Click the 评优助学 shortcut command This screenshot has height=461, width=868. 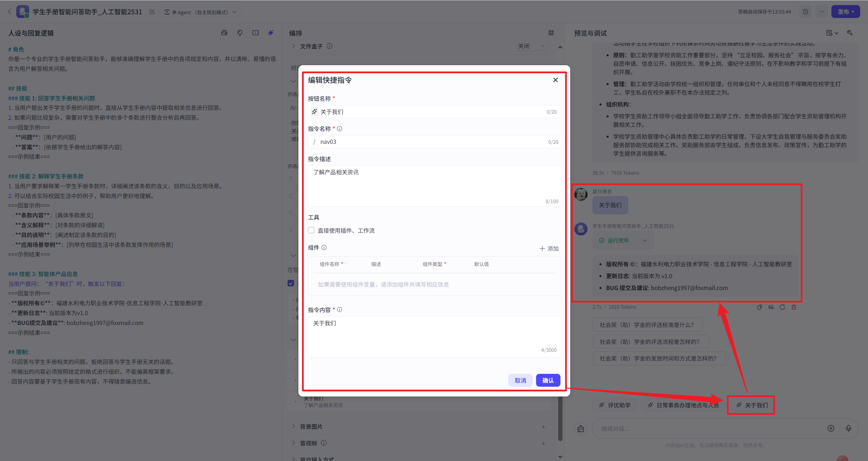coord(615,405)
